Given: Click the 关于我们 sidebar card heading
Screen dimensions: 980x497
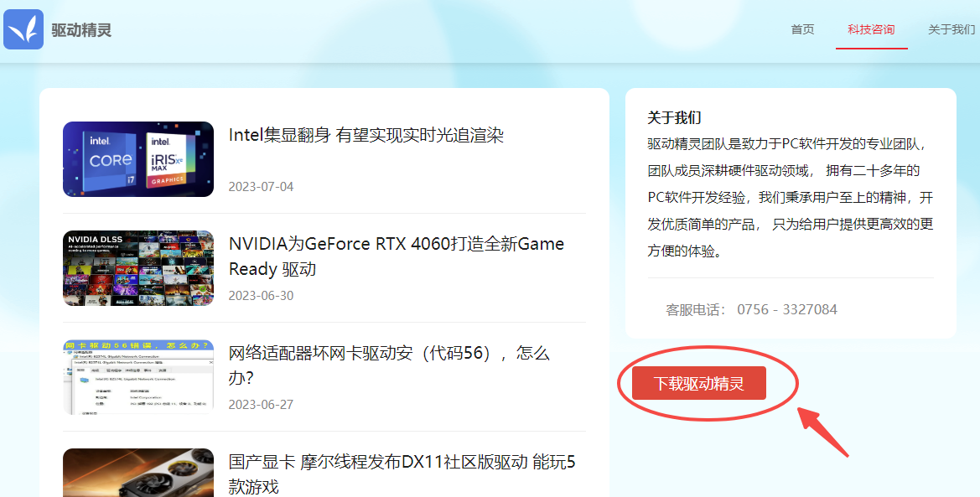Looking at the screenshot, I should click(x=674, y=117).
